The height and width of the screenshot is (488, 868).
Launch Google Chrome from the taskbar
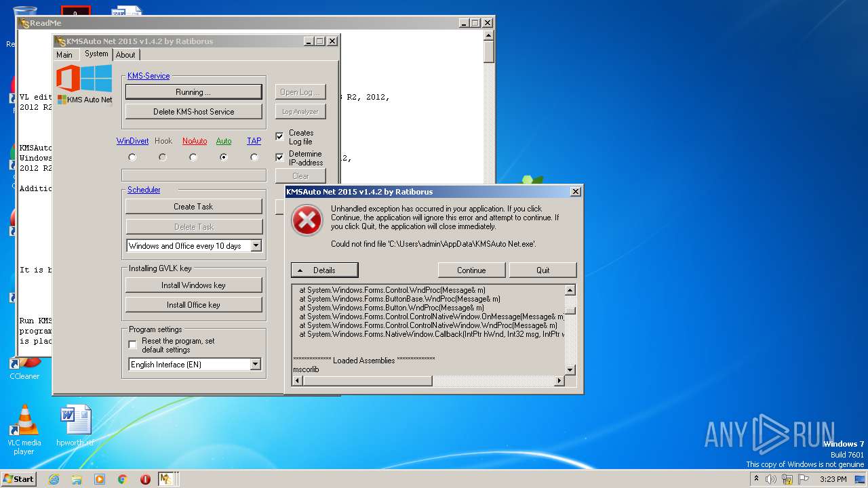click(123, 479)
